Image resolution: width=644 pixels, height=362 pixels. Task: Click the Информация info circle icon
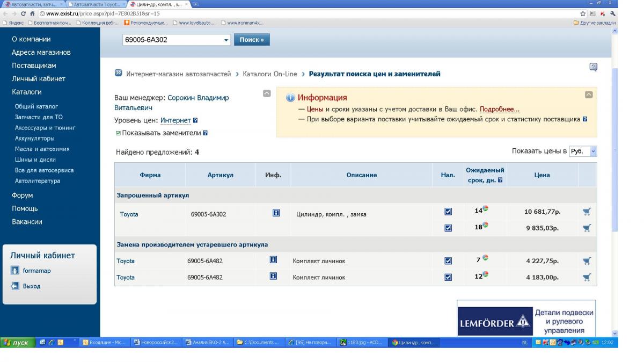(290, 98)
